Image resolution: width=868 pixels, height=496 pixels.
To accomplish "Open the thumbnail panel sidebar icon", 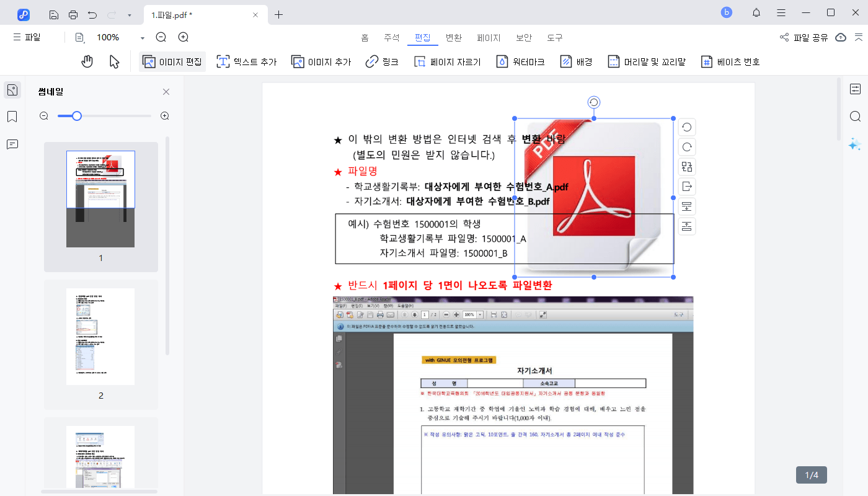I will 12,90.
